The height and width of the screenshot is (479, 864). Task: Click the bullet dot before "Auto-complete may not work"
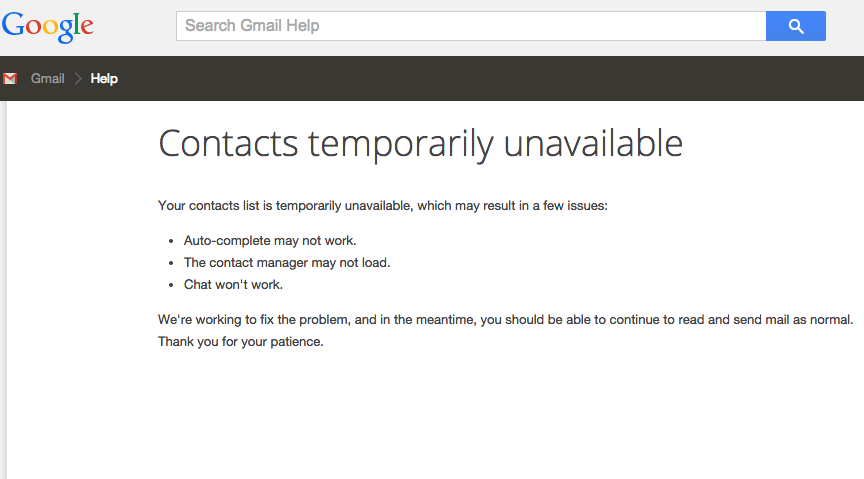point(172,241)
